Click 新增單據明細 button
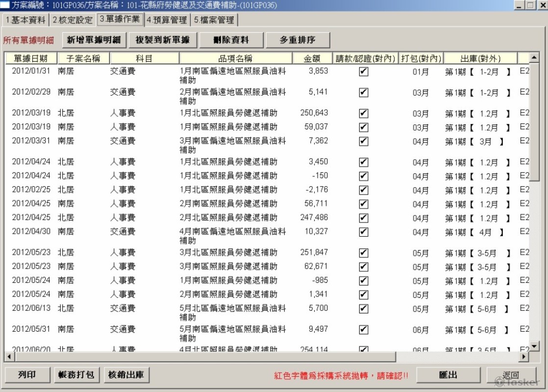 click(x=95, y=40)
